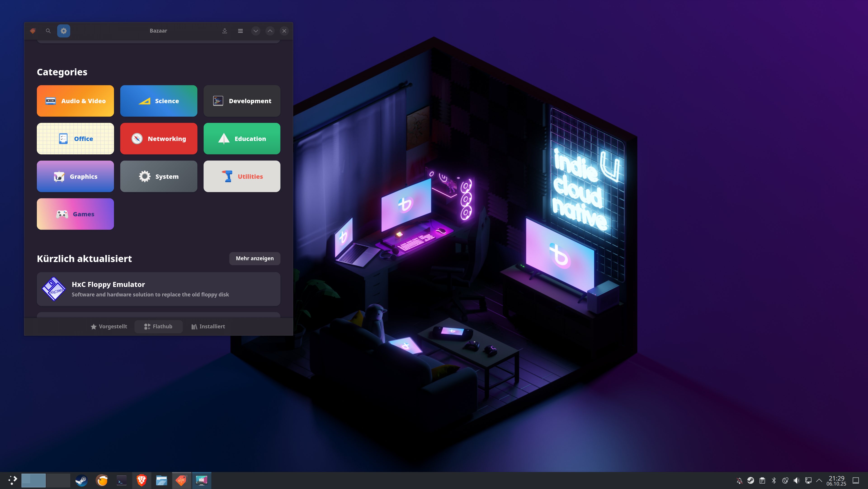Open the hamburger main menu
The height and width of the screenshot is (489, 868).
click(240, 31)
